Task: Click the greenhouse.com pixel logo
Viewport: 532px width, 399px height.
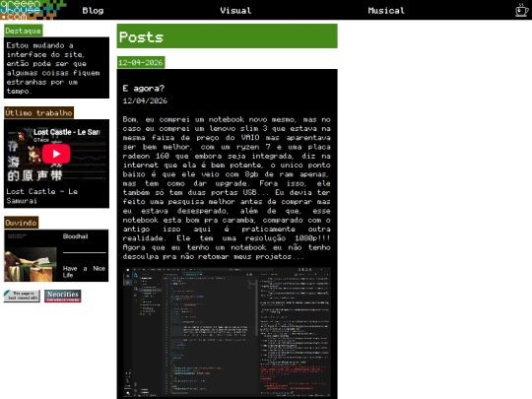Action: (33, 10)
